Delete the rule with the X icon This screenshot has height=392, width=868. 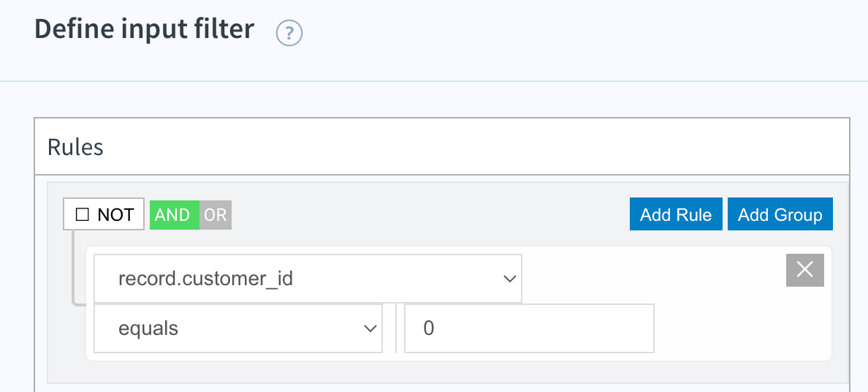coord(805,270)
